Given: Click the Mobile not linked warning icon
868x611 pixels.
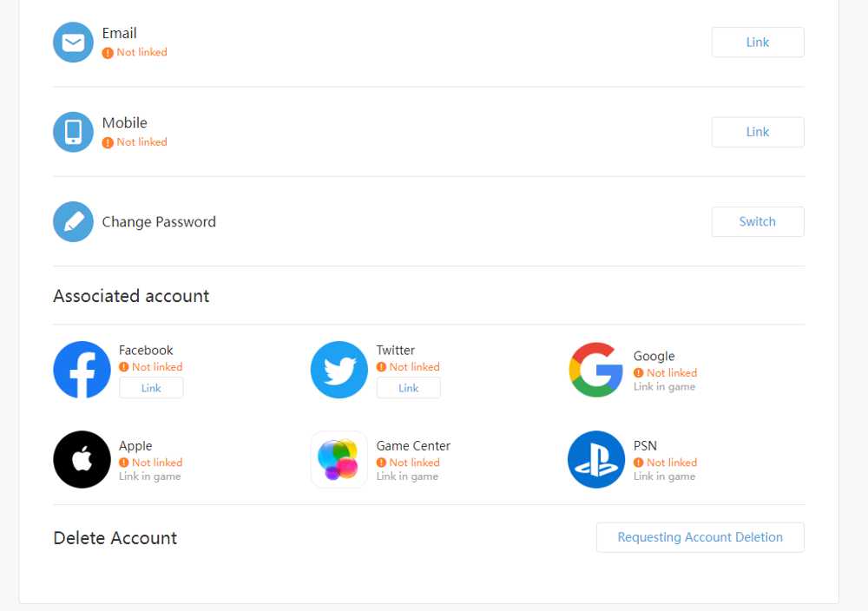Looking at the screenshot, I should coord(108,142).
